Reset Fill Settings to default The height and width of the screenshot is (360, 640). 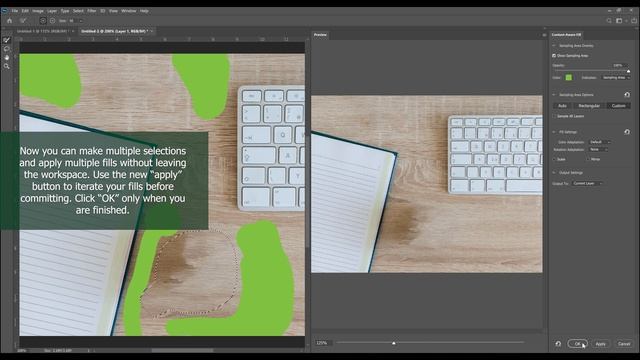pyautogui.click(x=627, y=132)
